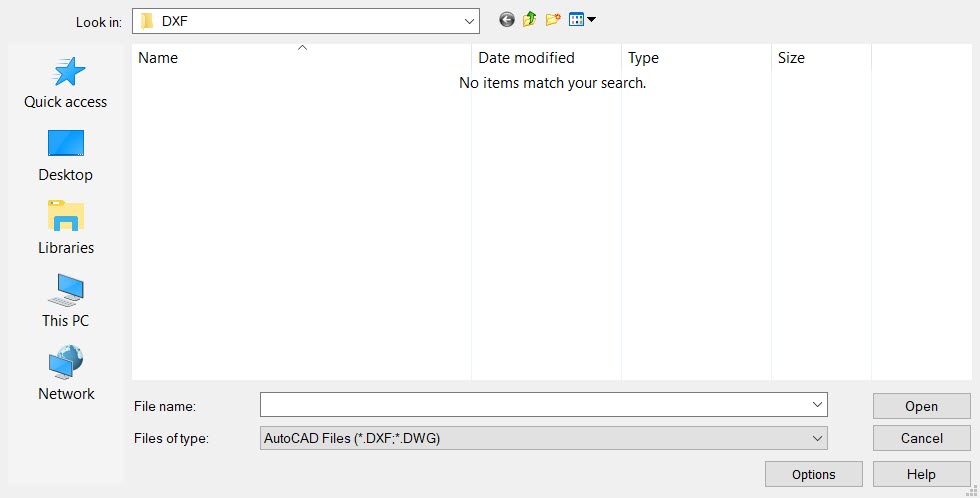Sort by Date modified column
The height and width of the screenshot is (498, 980).
(545, 58)
